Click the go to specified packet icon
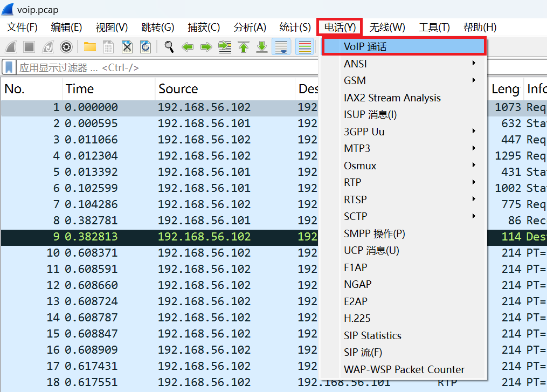The image size is (547, 392). click(x=225, y=47)
